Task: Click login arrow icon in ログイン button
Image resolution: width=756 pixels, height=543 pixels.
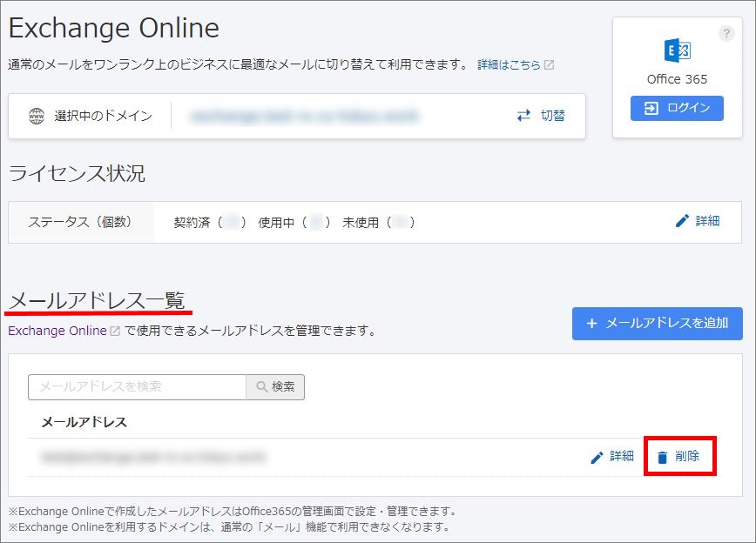Action: click(x=651, y=109)
